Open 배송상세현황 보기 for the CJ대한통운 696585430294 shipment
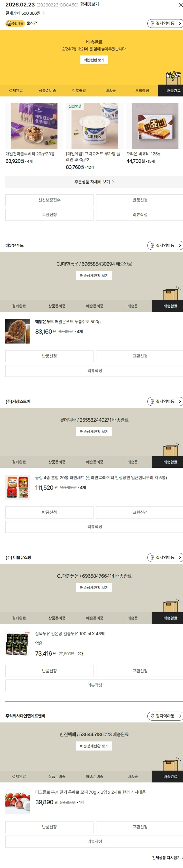This screenshot has height=868, width=183. click(x=94, y=275)
